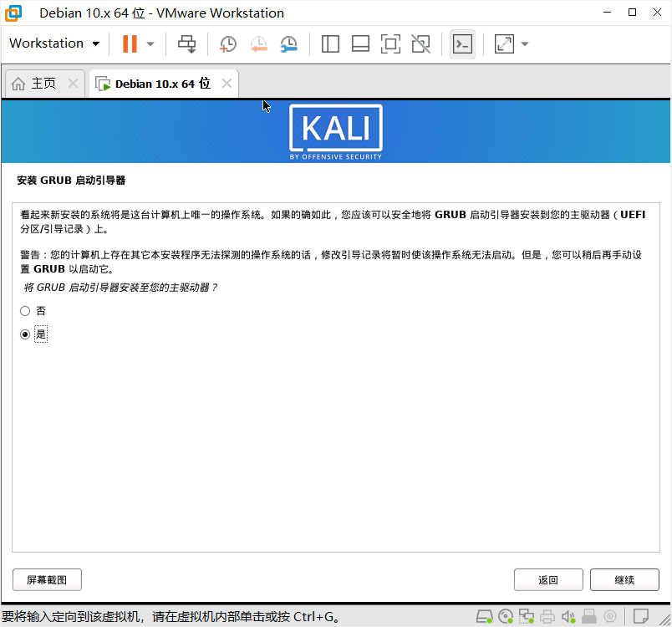672x627 pixels.
Task: Expand the stretch display dropdown arrow
Action: (525, 43)
